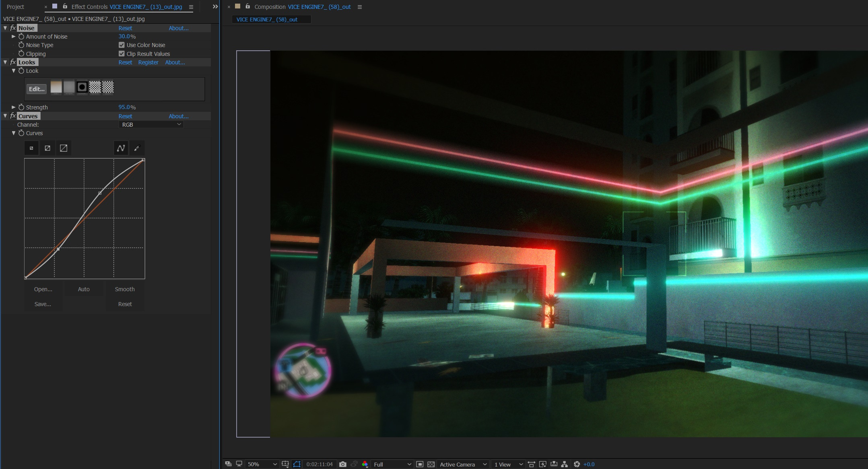Open the Active Camera view dropdown
Image resolution: width=868 pixels, height=469 pixels.
coord(463,464)
